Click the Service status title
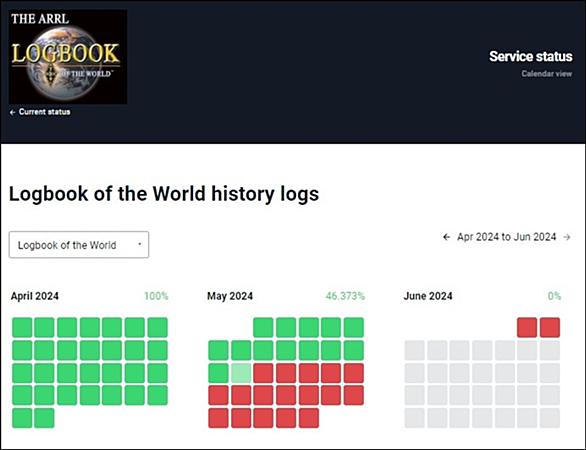The image size is (586, 450). coord(531,56)
